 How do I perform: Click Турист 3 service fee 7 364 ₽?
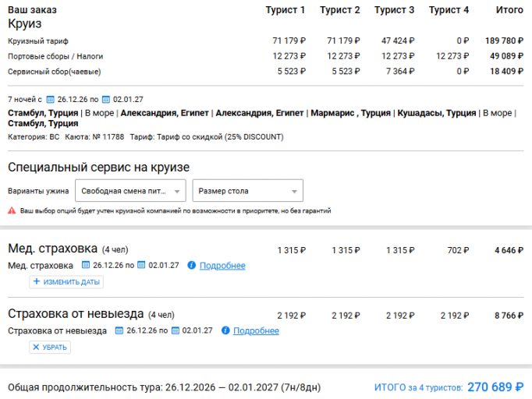coord(400,71)
